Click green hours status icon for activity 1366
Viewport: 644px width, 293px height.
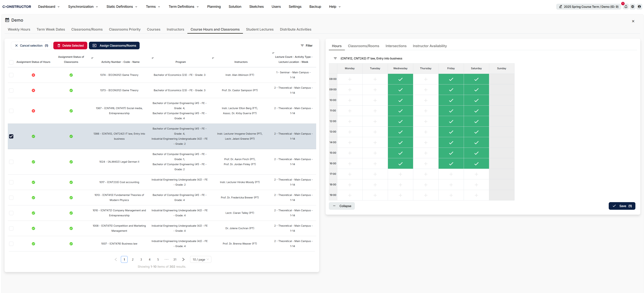pyautogui.click(x=33, y=136)
